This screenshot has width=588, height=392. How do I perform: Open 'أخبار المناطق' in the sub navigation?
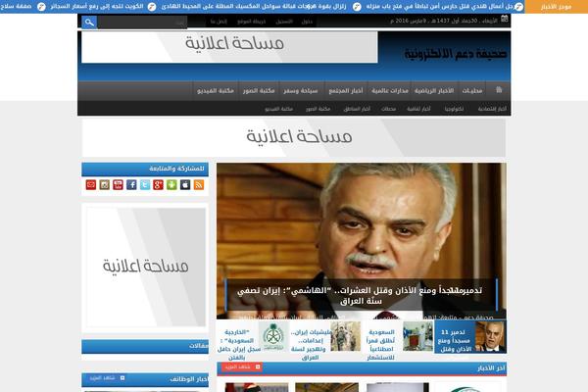(357, 109)
